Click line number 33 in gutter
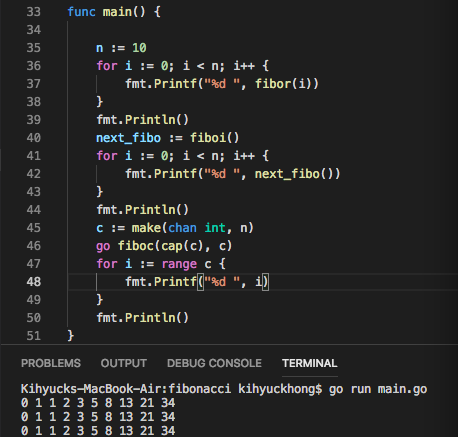Viewport: 458px width, 437px height. pyautogui.click(x=34, y=12)
